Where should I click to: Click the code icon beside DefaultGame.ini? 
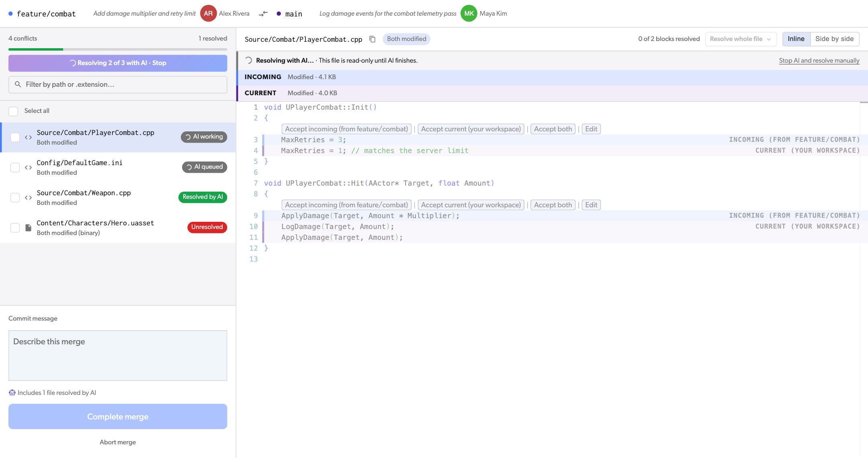coord(28,168)
